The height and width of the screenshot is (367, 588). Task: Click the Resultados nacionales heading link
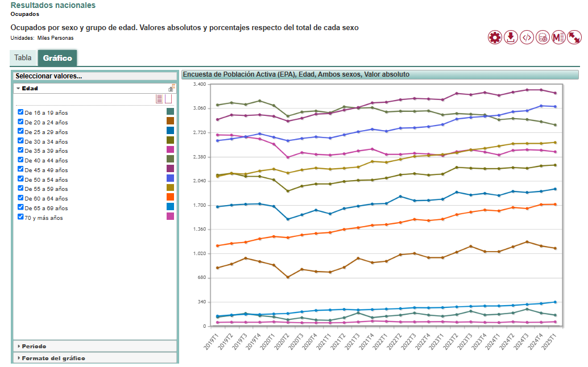[53, 5]
